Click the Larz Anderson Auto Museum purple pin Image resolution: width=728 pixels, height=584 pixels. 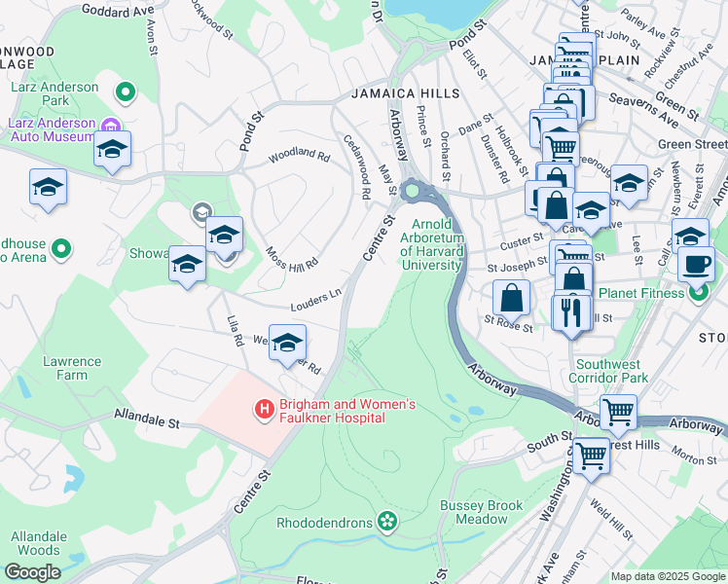click(111, 126)
